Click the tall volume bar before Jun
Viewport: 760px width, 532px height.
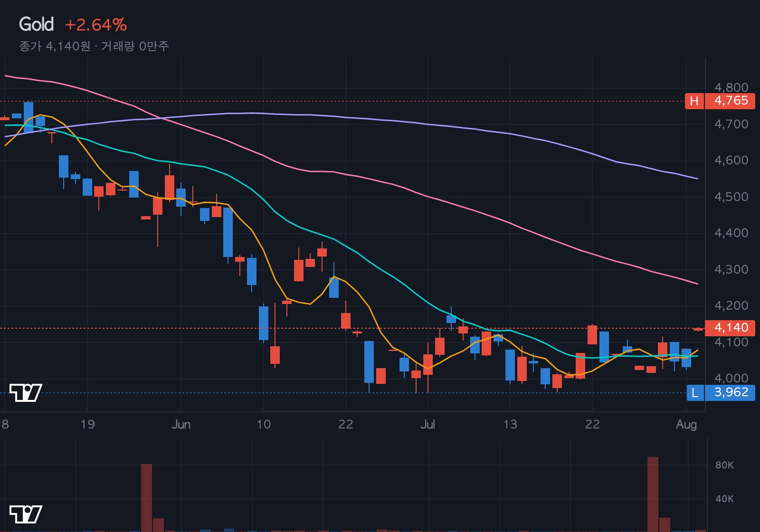[146, 498]
